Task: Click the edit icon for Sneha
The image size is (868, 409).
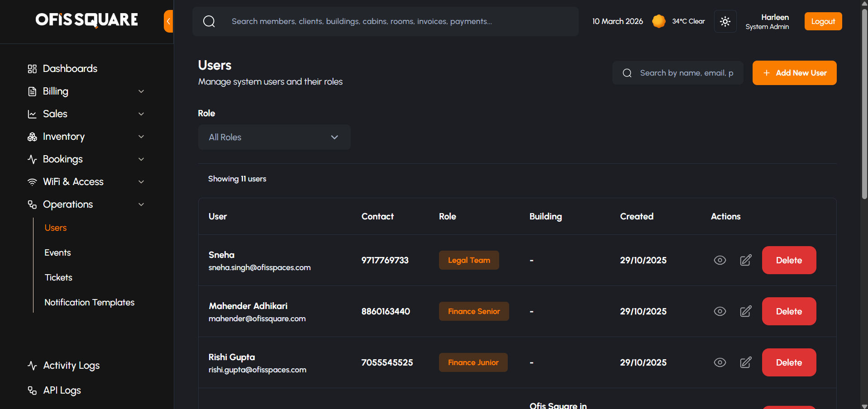Action: point(745,260)
